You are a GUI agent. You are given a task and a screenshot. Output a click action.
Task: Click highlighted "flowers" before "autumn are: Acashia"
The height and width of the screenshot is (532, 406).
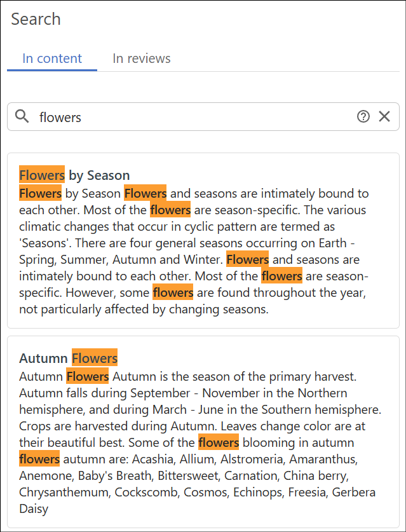click(x=39, y=459)
